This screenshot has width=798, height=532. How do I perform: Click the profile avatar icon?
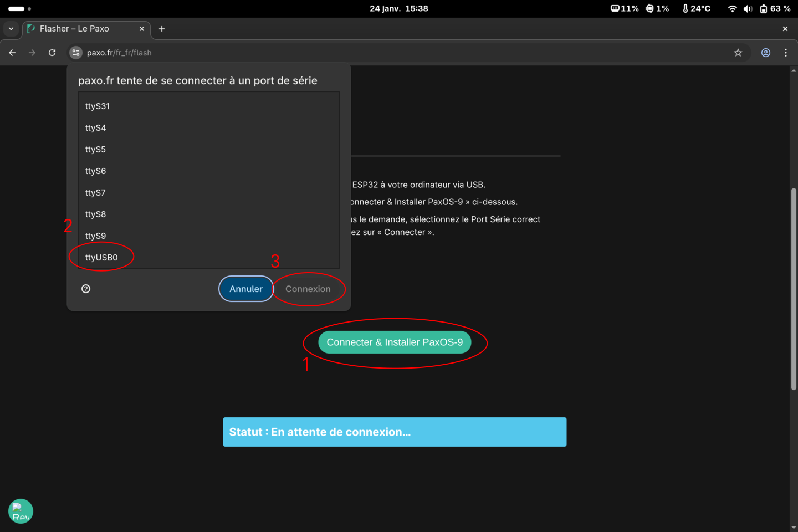click(x=765, y=52)
